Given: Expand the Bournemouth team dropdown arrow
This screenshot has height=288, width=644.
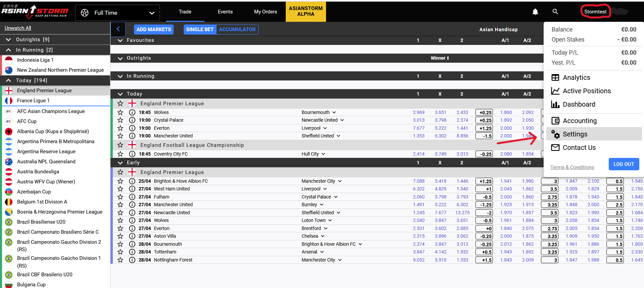Looking at the screenshot, I should tap(334, 112).
